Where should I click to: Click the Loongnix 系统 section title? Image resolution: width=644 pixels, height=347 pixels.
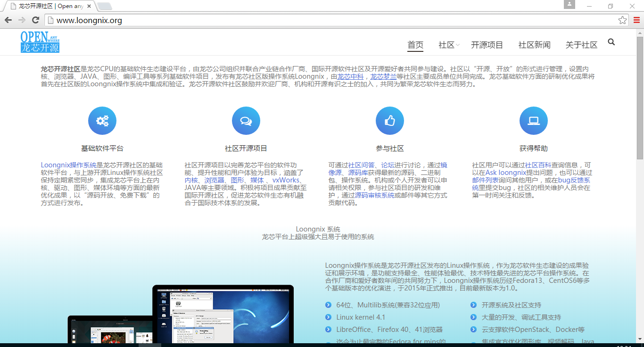pyautogui.click(x=318, y=229)
